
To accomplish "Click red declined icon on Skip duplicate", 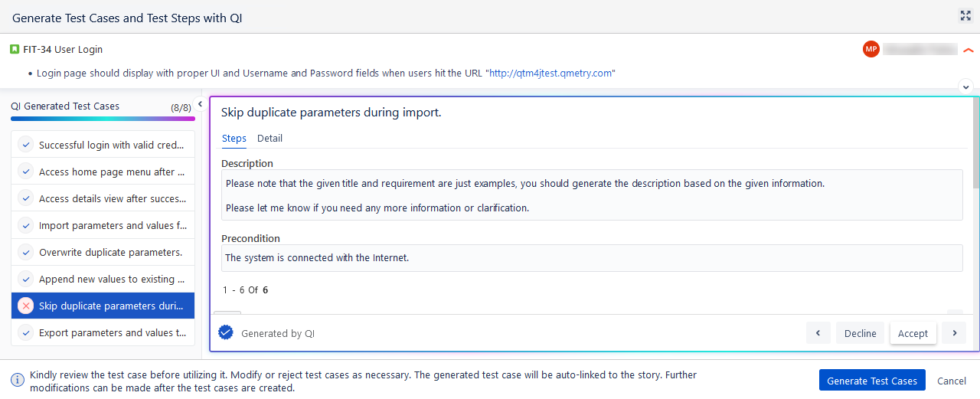I will coord(26,306).
